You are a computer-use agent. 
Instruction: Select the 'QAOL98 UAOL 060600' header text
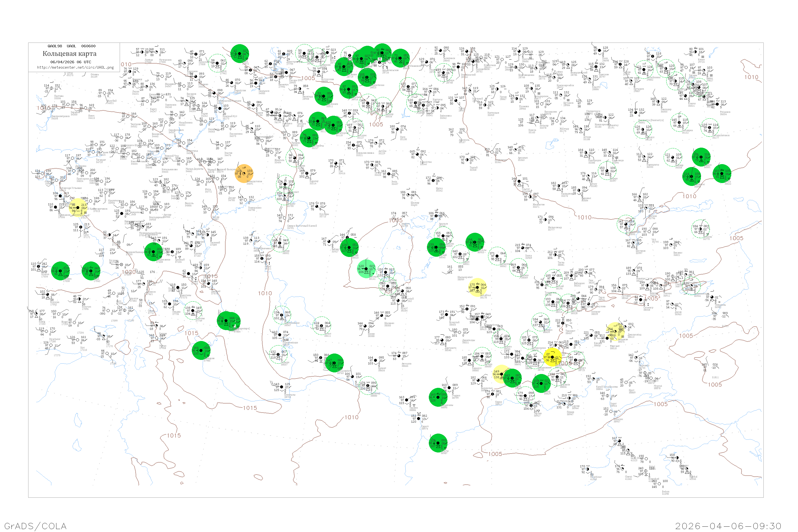point(72,46)
